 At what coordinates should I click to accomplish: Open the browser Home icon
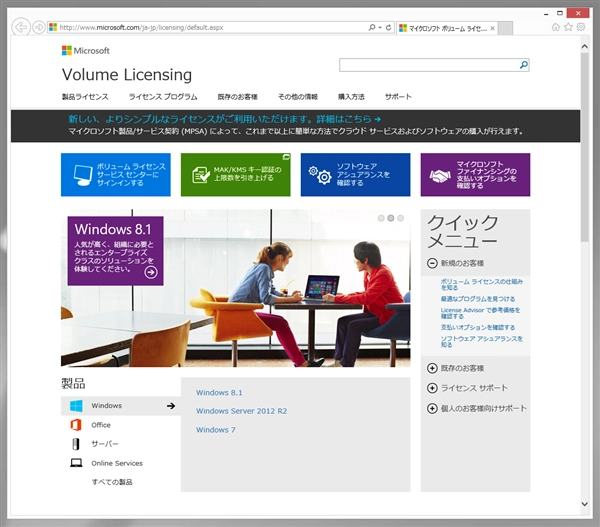pyautogui.click(x=556, y=27)
